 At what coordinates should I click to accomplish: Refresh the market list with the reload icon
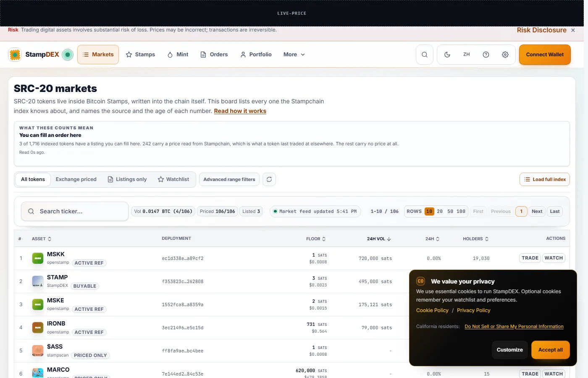269,179
